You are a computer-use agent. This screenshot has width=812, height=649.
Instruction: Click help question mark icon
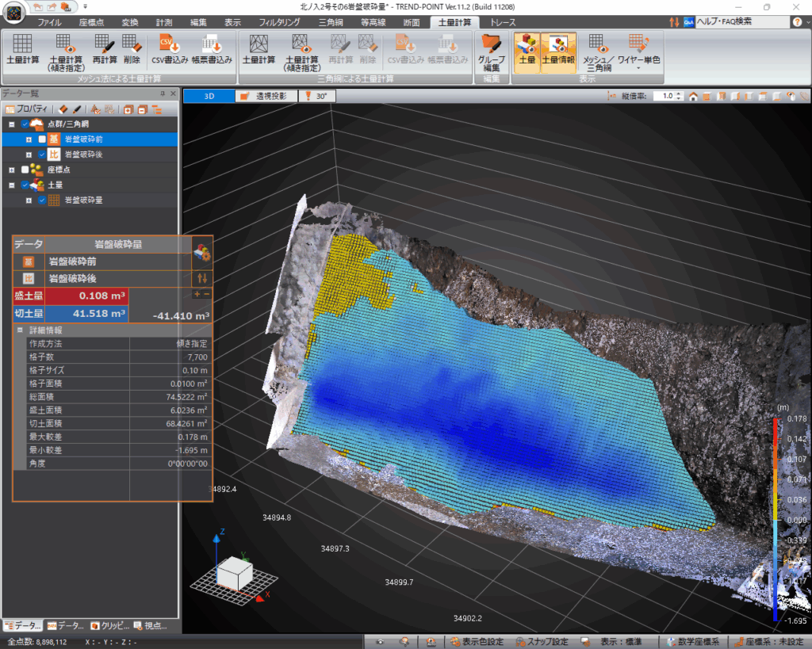click(x=798, y=21)
